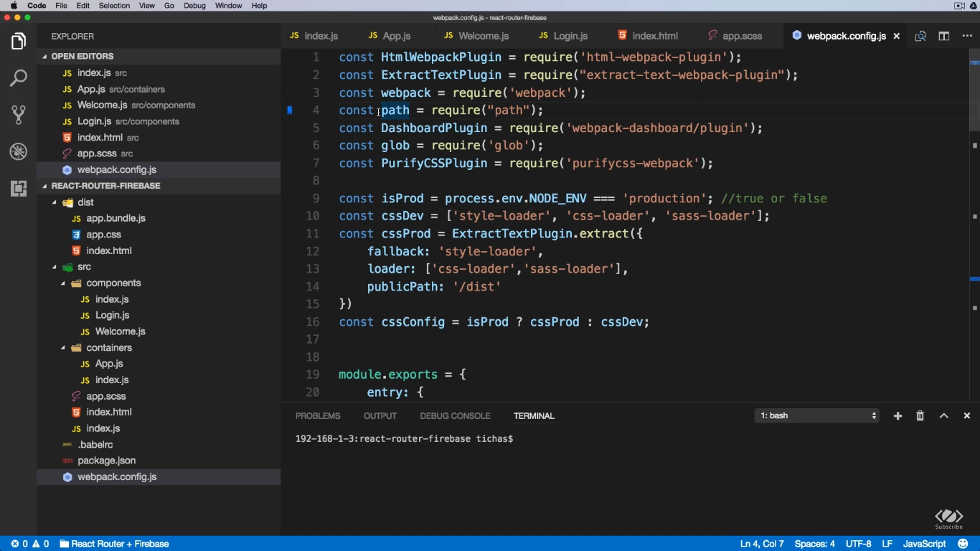The image size is (980, 551).
Task: Open the Source Control icon
Action: (x=19, y=115)
